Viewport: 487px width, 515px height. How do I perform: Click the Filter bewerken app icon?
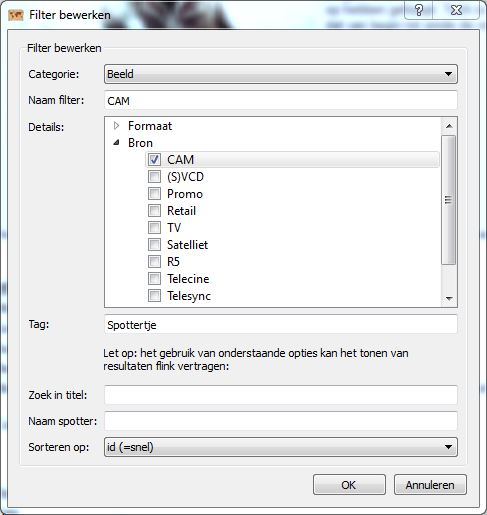pos(16,15)
